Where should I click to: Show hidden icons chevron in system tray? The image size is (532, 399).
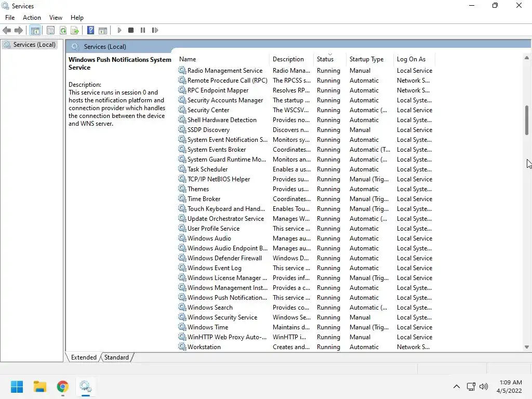coord(457,387)
